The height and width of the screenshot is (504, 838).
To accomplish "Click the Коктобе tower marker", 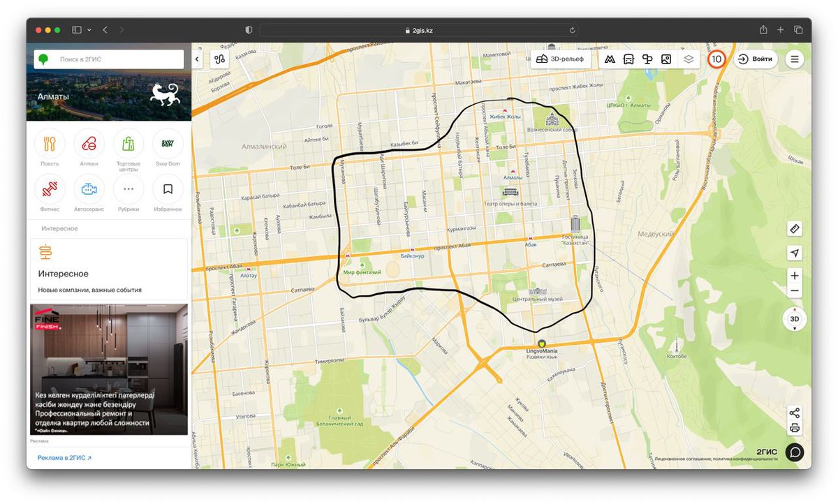I will point(675,344).
